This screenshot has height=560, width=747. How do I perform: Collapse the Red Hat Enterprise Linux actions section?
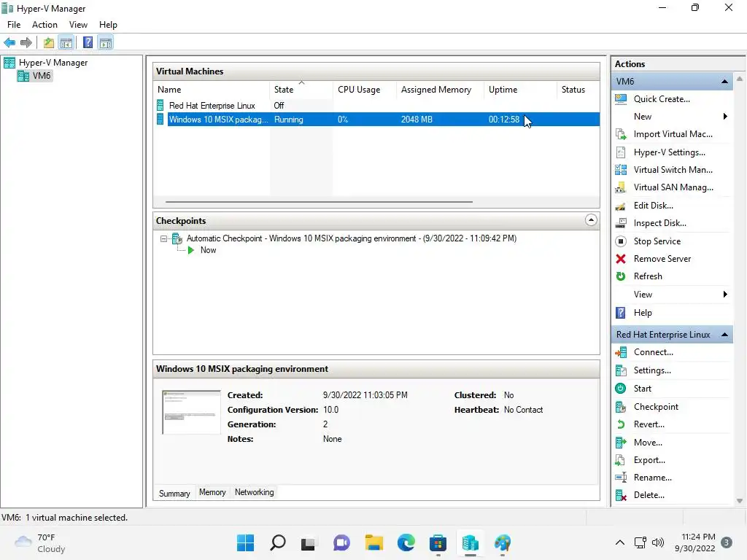[724, 335]
